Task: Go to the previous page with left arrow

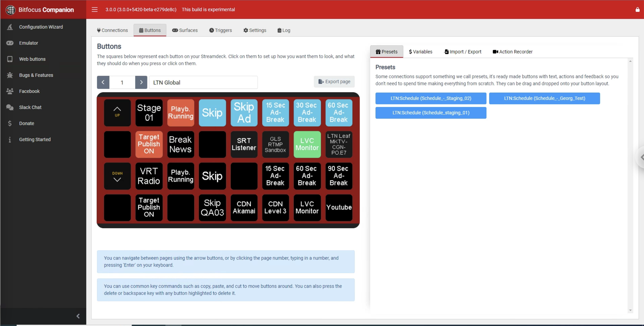Action: click(x=103, y=82)
